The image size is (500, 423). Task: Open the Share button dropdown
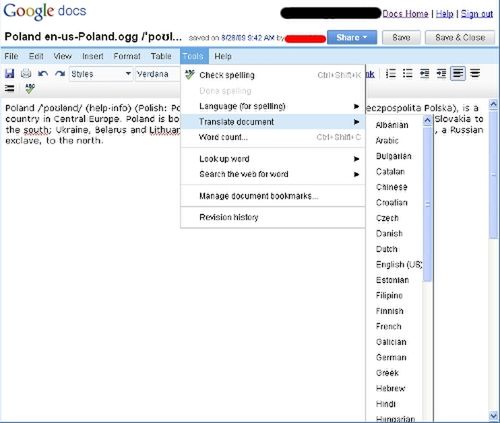tap(352, 37)
